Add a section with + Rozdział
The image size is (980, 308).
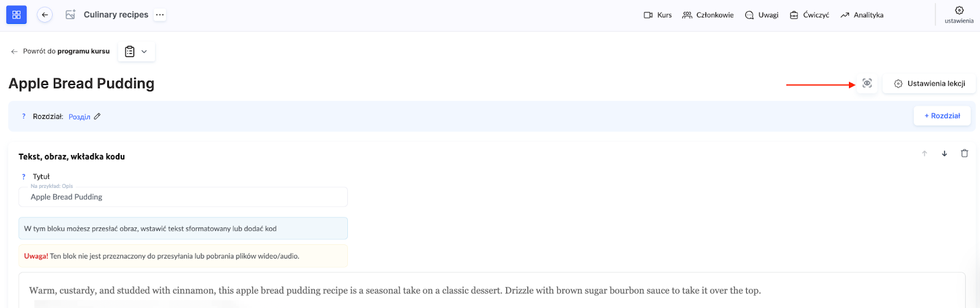point(942,116)
